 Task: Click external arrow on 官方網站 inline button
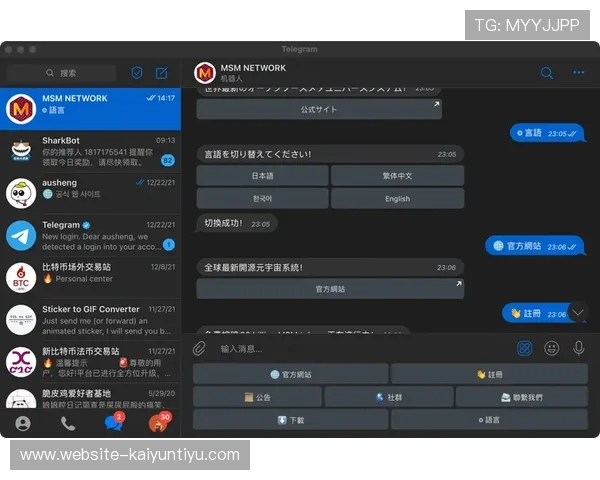click(x=458, y=284)
